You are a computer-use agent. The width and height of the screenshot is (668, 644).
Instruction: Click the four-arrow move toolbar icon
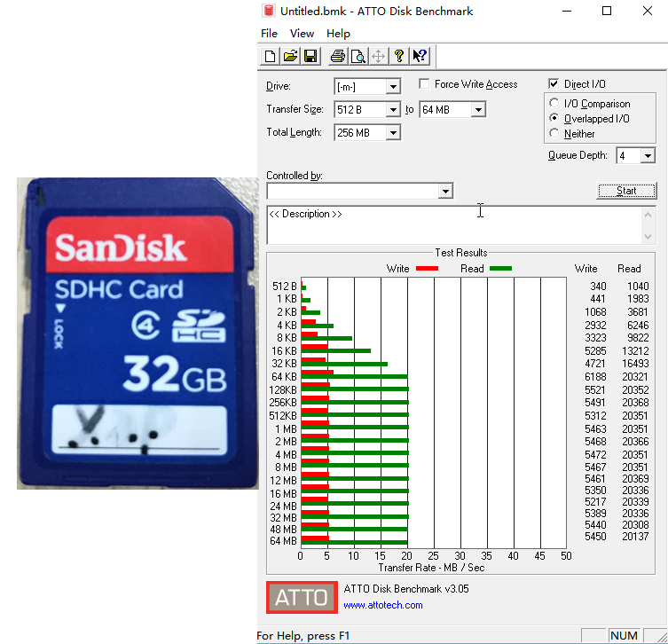coord(379,56)
